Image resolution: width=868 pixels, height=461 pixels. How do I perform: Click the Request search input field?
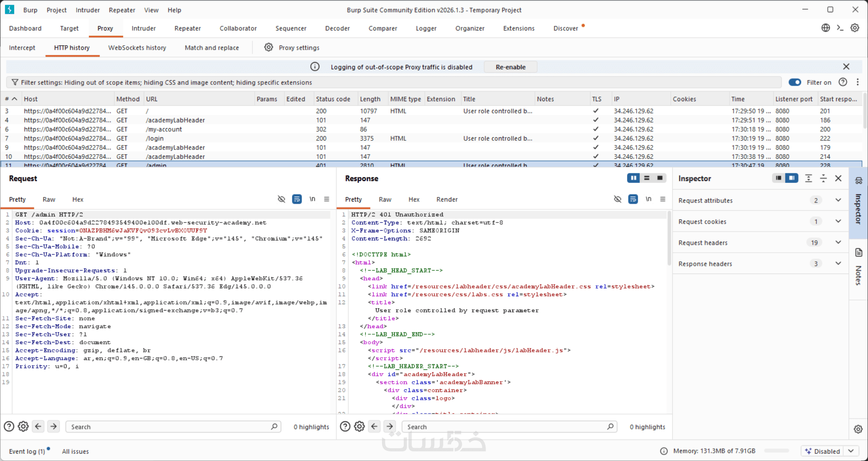pyautogui.click(x=173, y=426)
